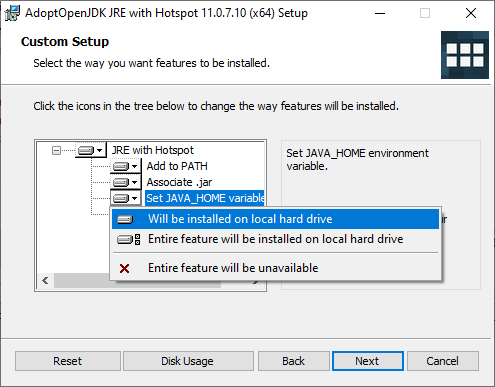Click the hard drive icon for local install option
Screen dimensions: 495x387
[x=125, y=219]
